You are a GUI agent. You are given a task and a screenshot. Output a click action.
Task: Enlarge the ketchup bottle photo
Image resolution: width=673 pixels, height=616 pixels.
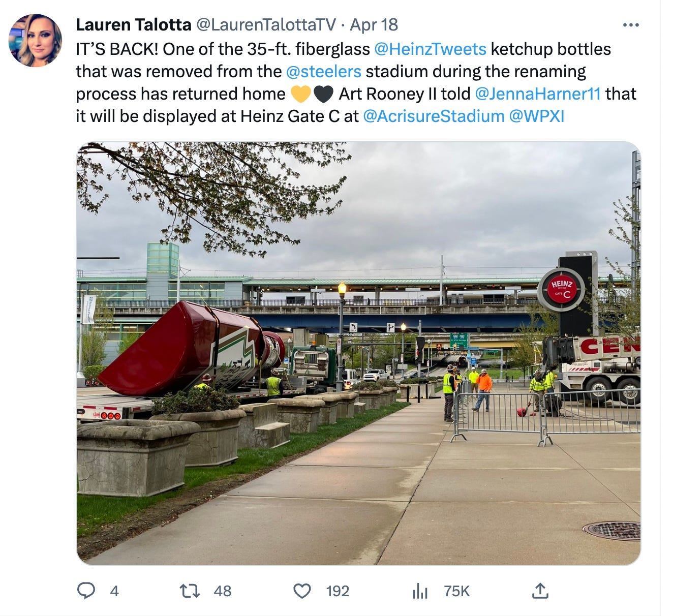358,354
